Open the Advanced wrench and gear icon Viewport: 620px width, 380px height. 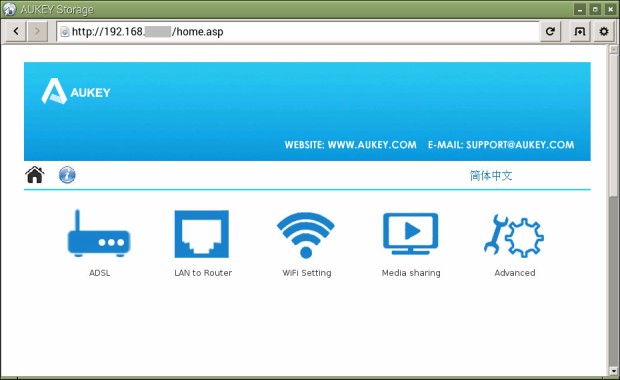[514, 236]
